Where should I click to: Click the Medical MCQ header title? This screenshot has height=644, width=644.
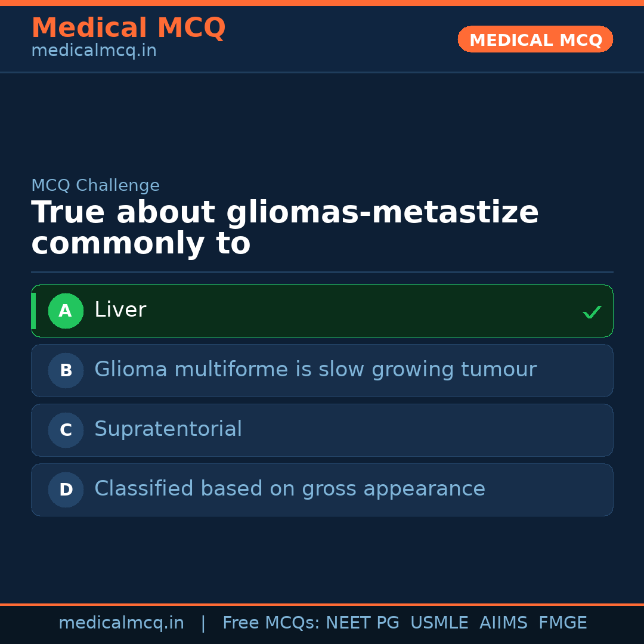pos(128,28)
